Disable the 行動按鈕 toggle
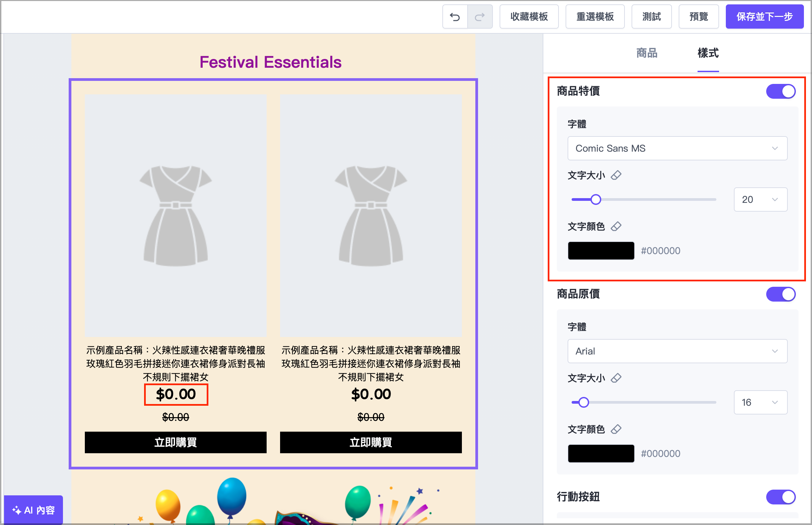The image size is (812, 525). point(781,497)
